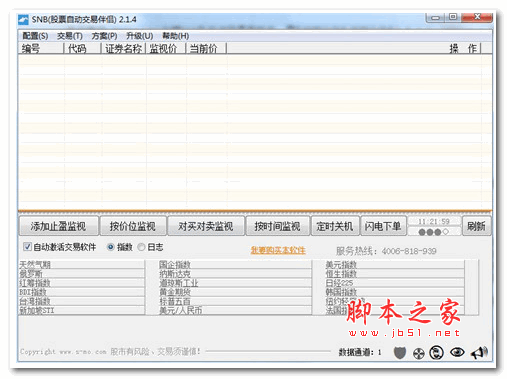This screenshot has height=379, width=507.
Task: Click the 美元指数 index row
Action: 395,265
